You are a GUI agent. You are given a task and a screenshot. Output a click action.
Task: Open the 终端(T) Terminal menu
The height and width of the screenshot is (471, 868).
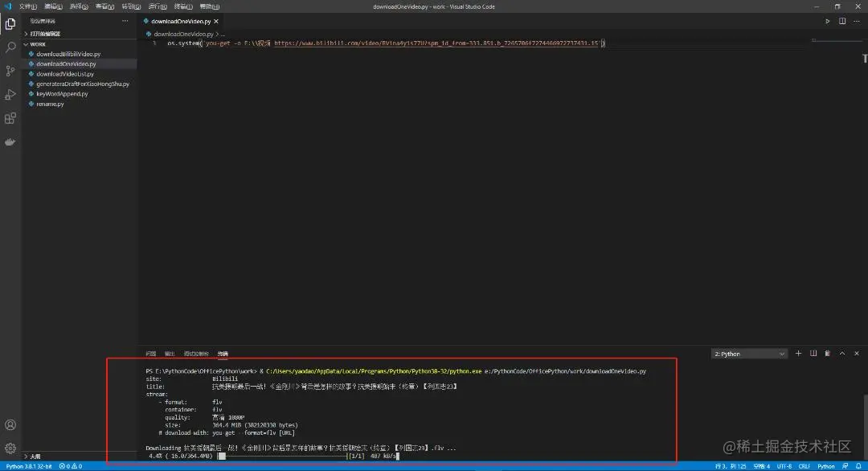pyautogui.click(x=183, y=6)
